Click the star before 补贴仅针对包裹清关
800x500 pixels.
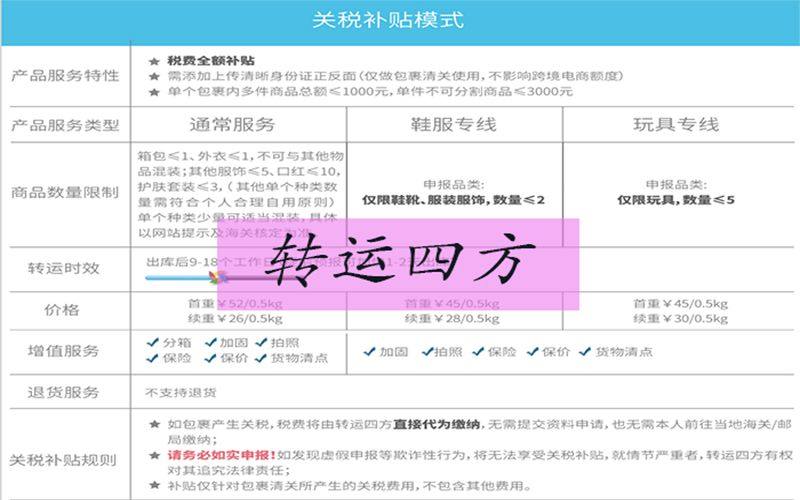pyautogui.click(x=155, y=485)
